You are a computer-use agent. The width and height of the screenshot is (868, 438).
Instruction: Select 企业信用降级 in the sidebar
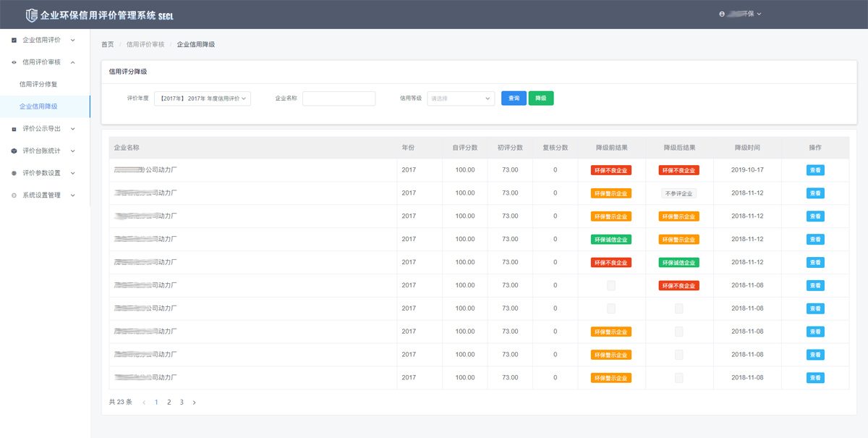[x=38, y=106]
